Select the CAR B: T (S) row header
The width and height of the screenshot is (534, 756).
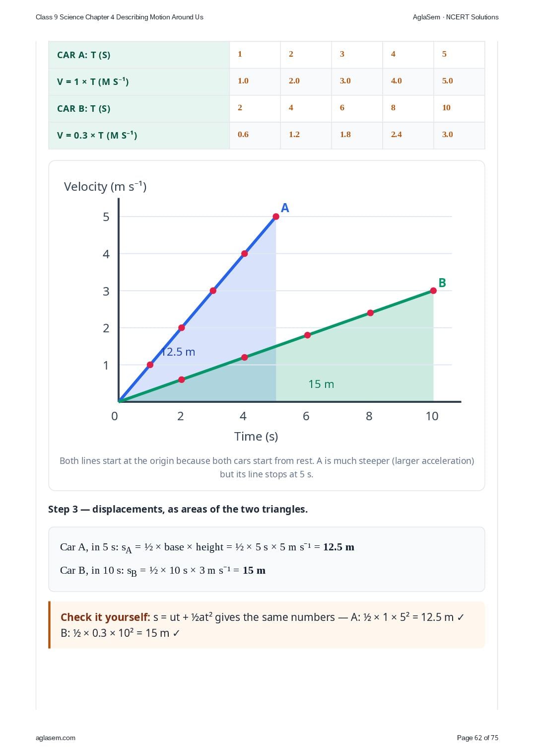139,108
